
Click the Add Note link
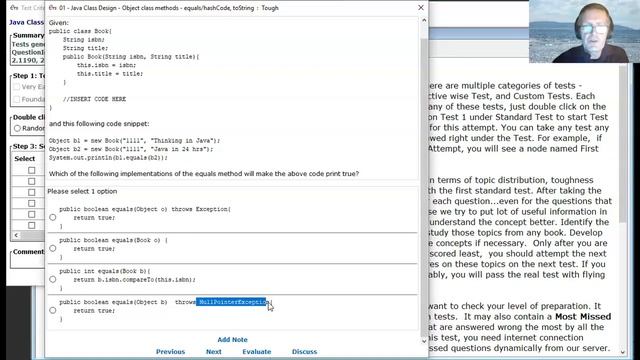coord(232,340)
